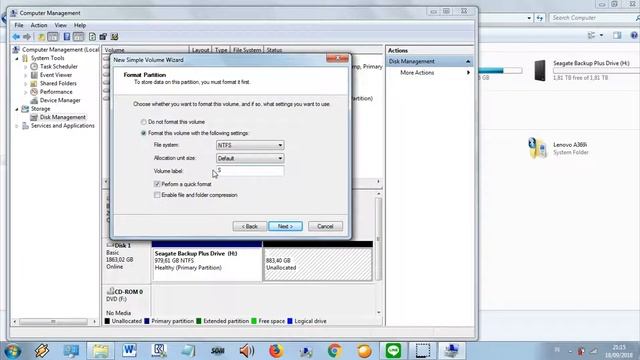Collapse the Storage tree node
Viewport: 640px width, 360px height.
(17, 109)
